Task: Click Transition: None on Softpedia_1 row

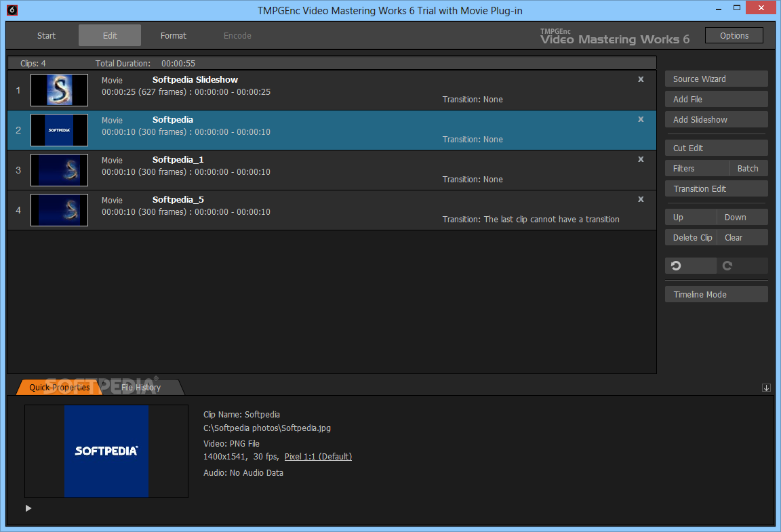Action: click(x=472, y=180)
